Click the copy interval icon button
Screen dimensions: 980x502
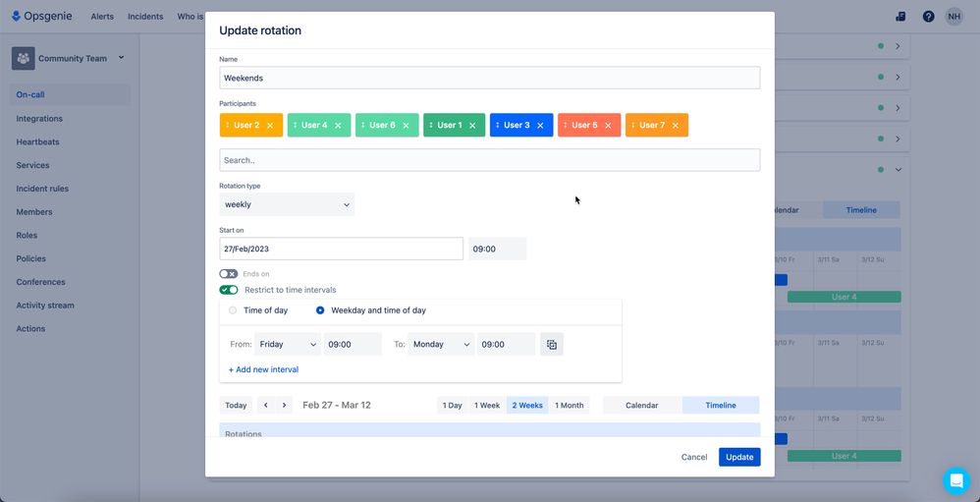(552, 345)
